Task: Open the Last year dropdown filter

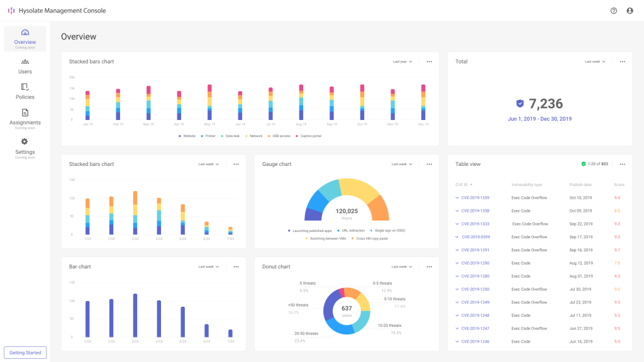Action: 402,62
